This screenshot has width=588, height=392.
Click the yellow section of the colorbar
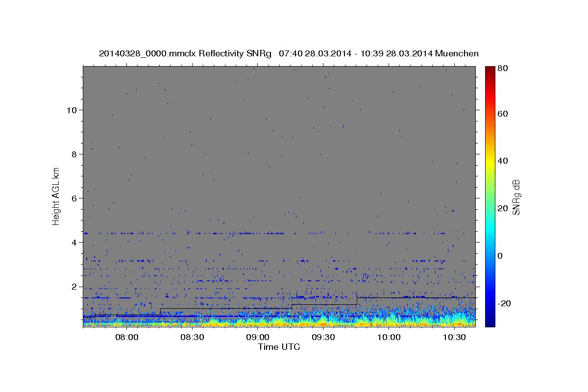click(x=490, y=161)
